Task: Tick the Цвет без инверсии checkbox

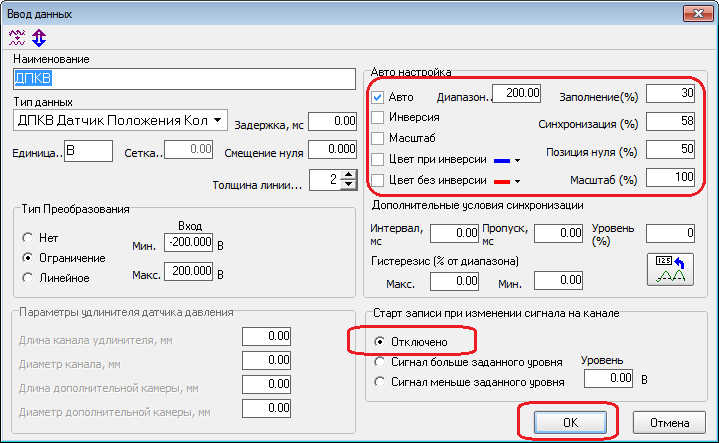Action: [377, 180]
